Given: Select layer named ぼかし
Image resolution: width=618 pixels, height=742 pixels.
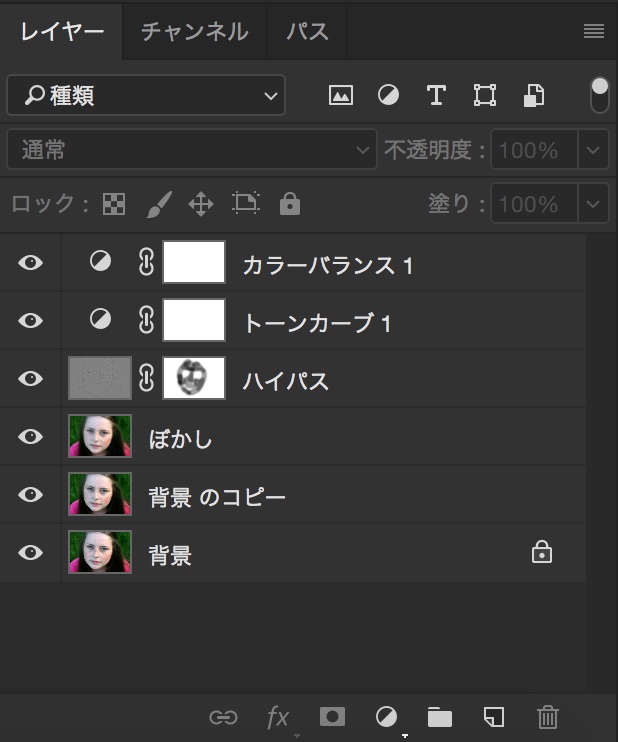Looking at the screenshot, I should (180, 439).
